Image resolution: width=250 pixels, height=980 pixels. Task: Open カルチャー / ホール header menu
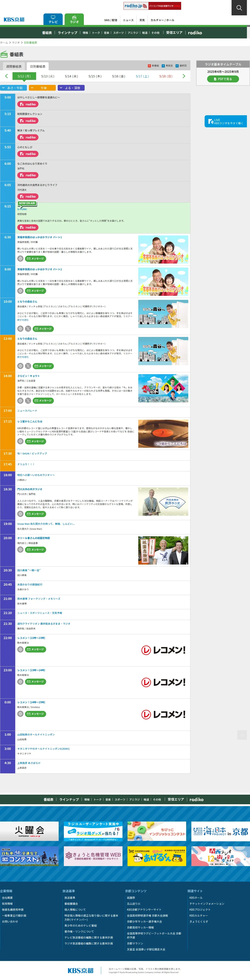pyautogui.click(x=162, y=20)
